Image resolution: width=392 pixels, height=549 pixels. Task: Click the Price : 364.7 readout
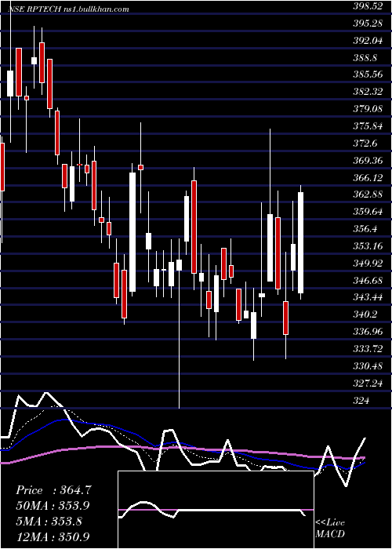pos(54,490)
